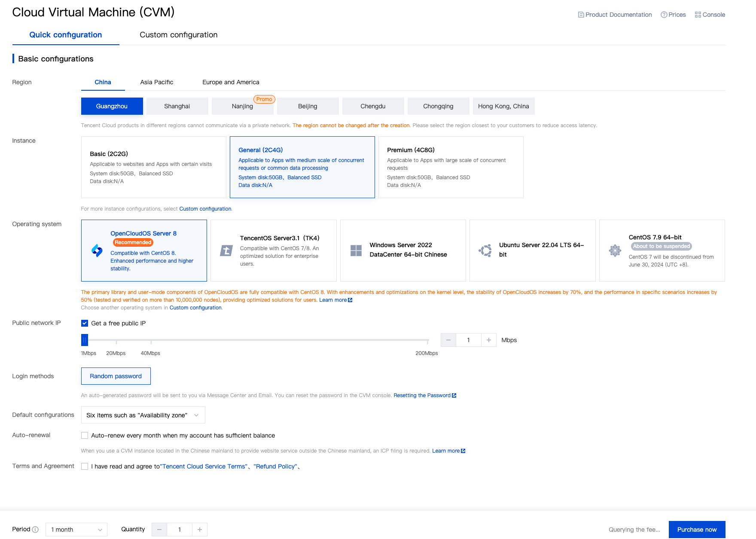Click the bandwidth slider handle
Viewport: 756px width, 539px height.
coord(85,340)
